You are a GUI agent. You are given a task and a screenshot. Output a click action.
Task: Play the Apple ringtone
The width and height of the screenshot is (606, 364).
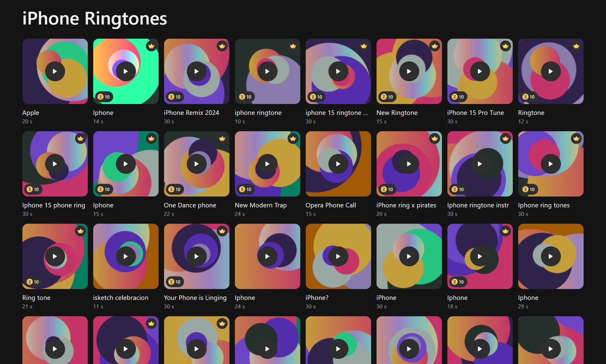pyautogui.click(x=55, y=71)
